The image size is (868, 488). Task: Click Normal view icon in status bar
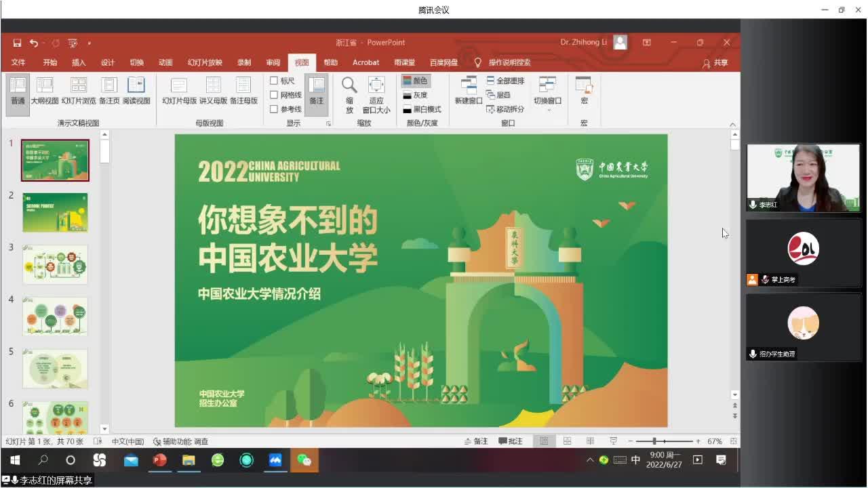pyautogui.click(x=544, y=441)
